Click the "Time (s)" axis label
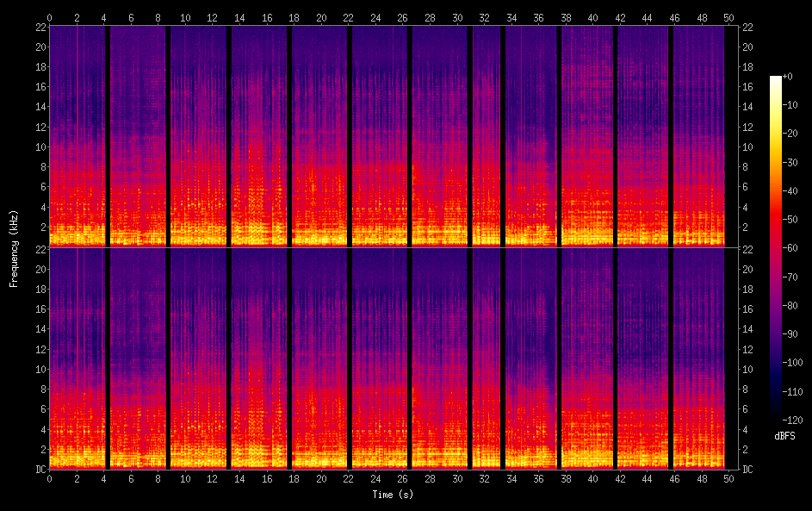The width and height of the screenshot is (812, 511). click(x=392, y=495)
